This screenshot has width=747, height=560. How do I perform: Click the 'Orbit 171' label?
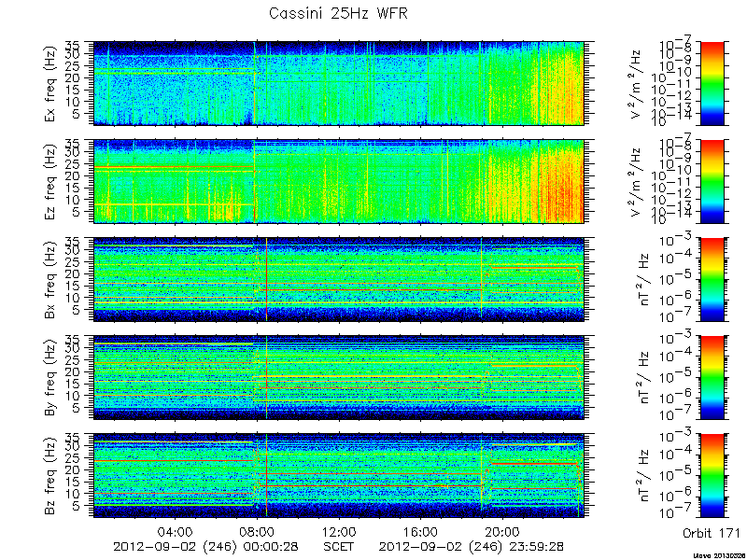tap(712, 533)
